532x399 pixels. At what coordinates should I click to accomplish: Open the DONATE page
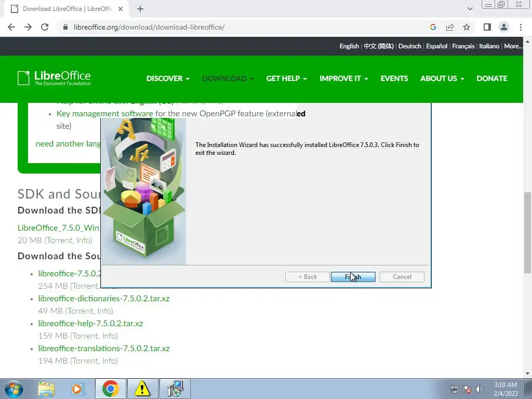[491, 78]
